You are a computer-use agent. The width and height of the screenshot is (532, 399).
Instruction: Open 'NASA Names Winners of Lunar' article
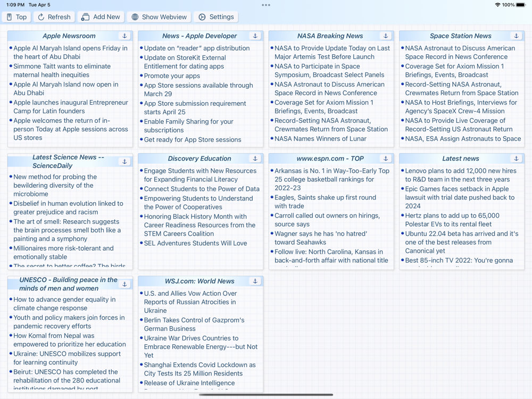click(321, 138)
